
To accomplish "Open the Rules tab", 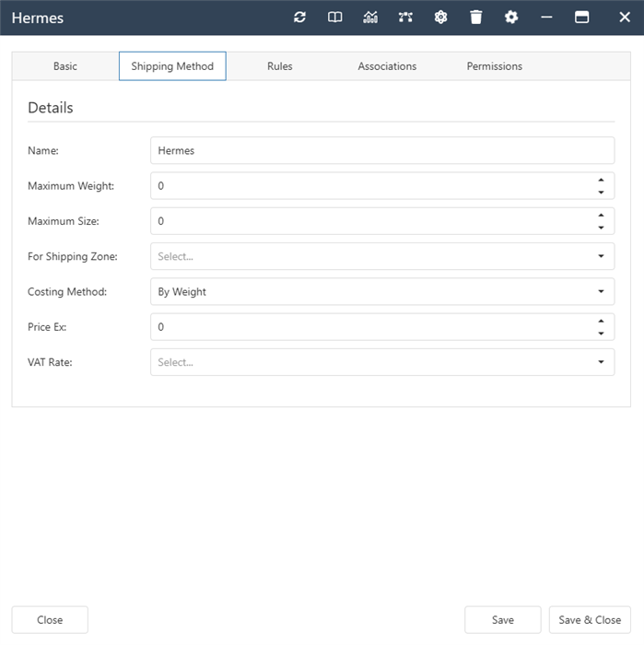I will 280,66.
